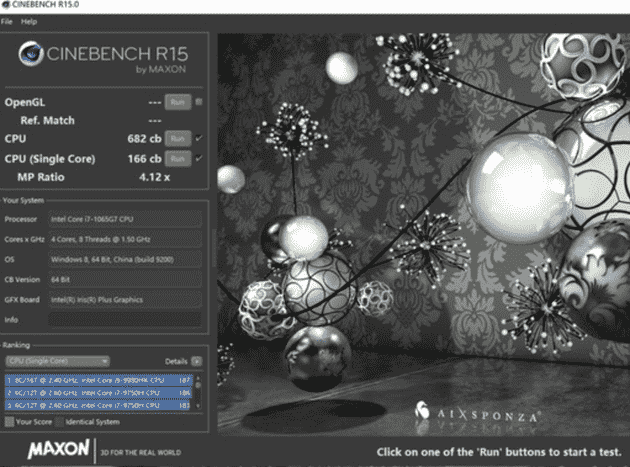Select the third ranking row scoring 183
Image resolution: width=630 pixels, height=467 pixels.
pyautogui.click(x=99, y=405)
